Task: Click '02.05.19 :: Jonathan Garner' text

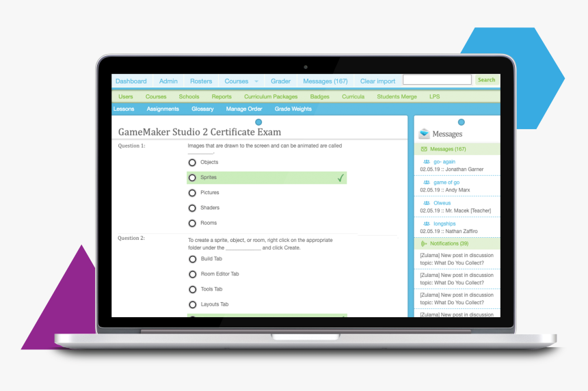Action: (x=451, y=169)
